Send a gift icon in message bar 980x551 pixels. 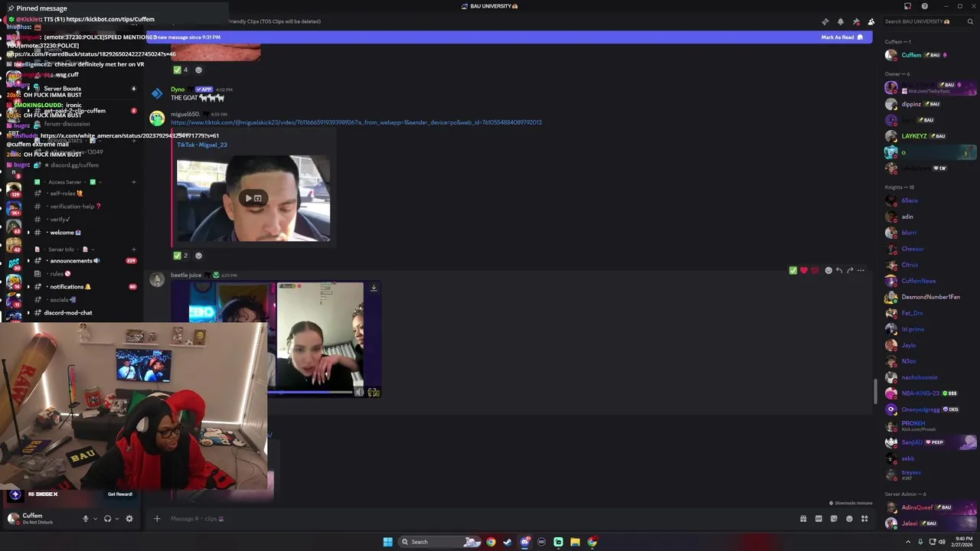[x=803, y=519]
